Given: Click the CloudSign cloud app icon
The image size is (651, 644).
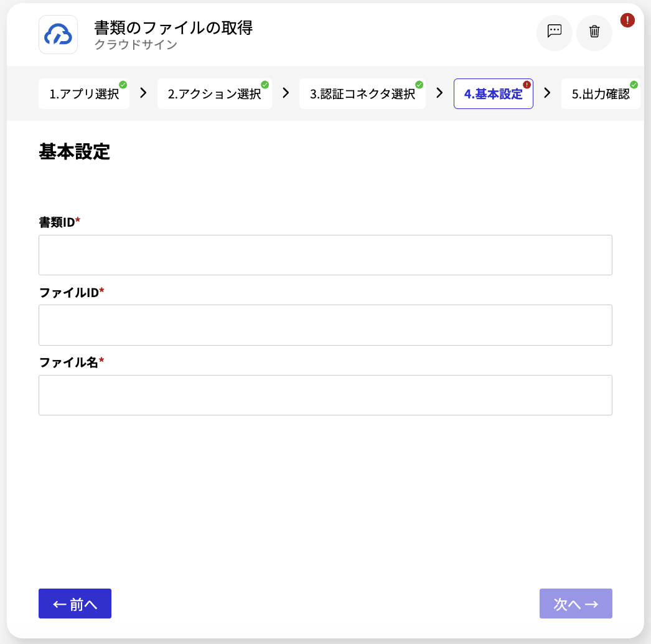Looking at the screenshot, I should click(58, 34).
